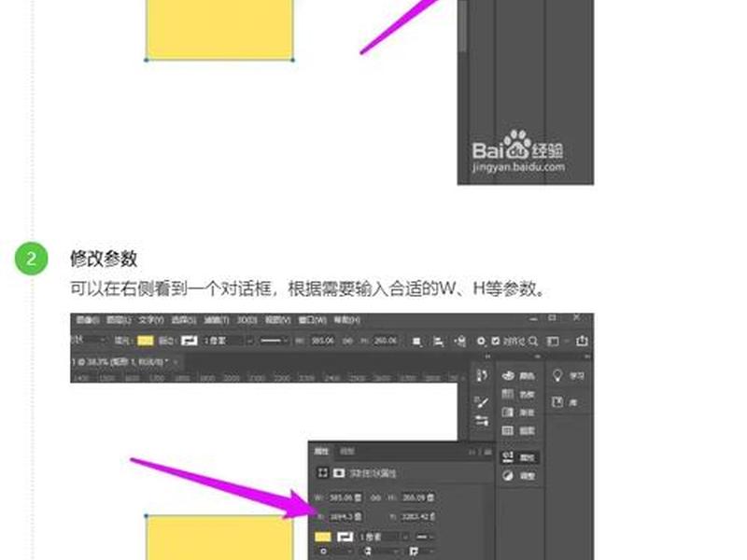This screenshot has width=747, height=560.
Task: Open the 帮助(H) menu
Action: tap(346, 320)
